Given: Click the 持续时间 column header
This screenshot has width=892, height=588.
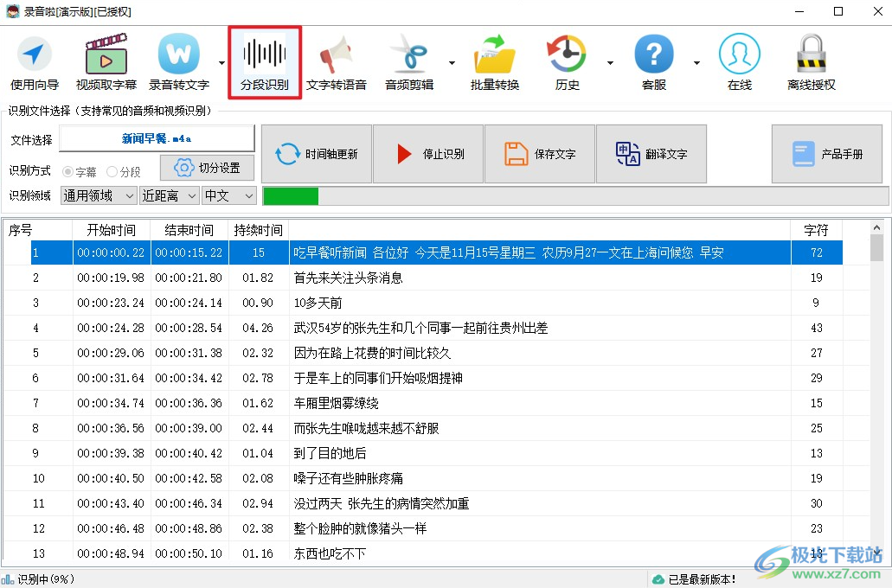Looking at the screenshot, I should pos(259,230).
